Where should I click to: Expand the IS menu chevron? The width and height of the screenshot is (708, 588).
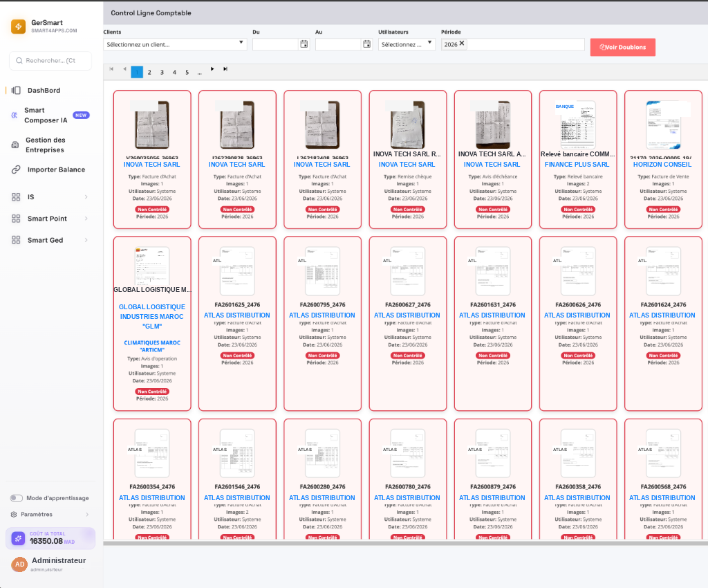pos(86,197)
